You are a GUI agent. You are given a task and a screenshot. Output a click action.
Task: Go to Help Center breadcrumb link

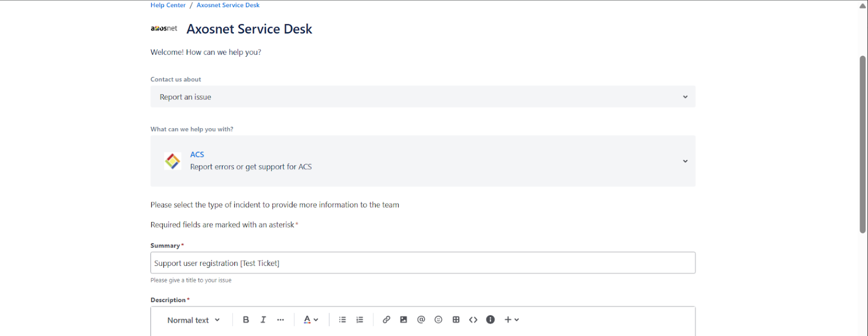tap(168, 5)
